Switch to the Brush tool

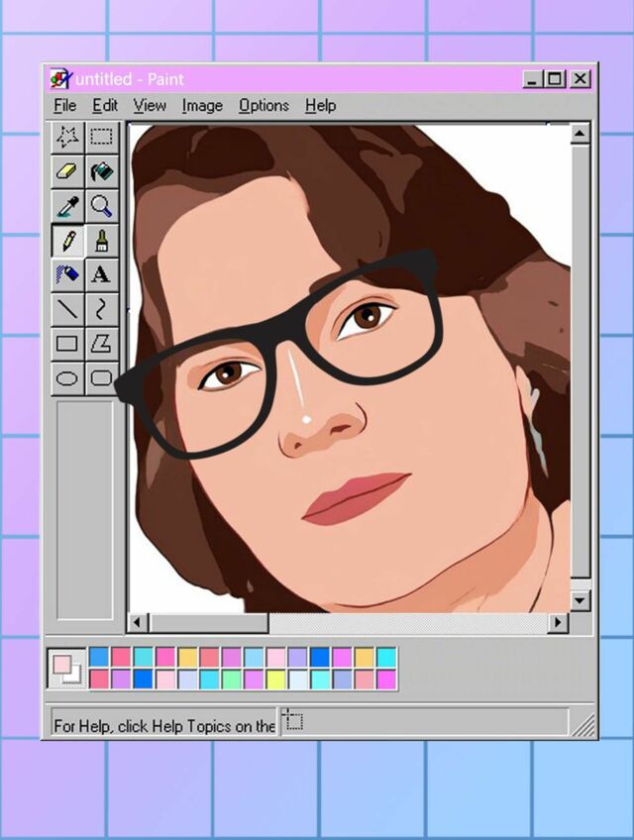click(101, 241)
